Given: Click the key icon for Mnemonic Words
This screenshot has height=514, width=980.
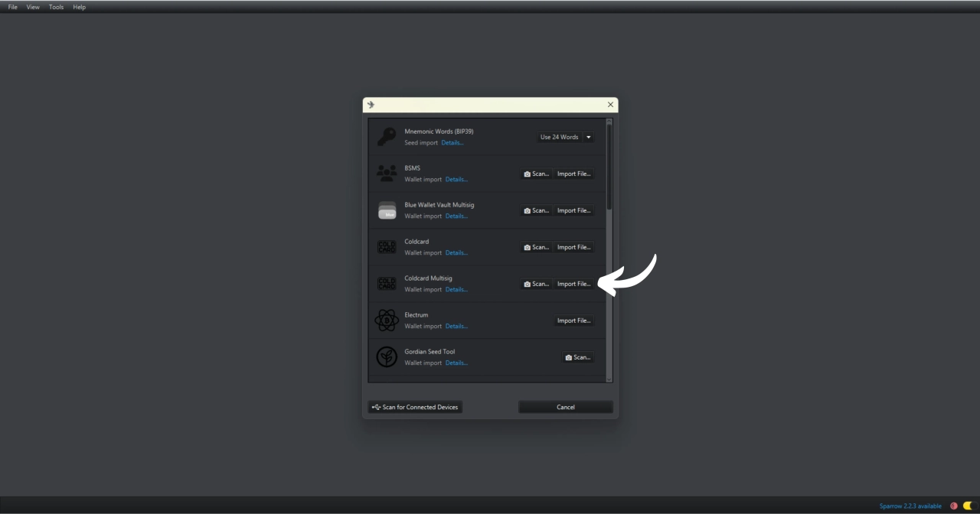Looking at the screenshot, I should (387, 137).
